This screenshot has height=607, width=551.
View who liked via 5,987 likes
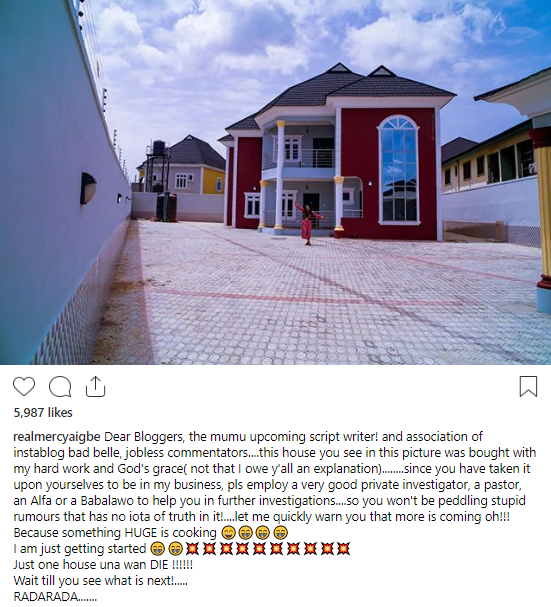[x=43, y=413]
